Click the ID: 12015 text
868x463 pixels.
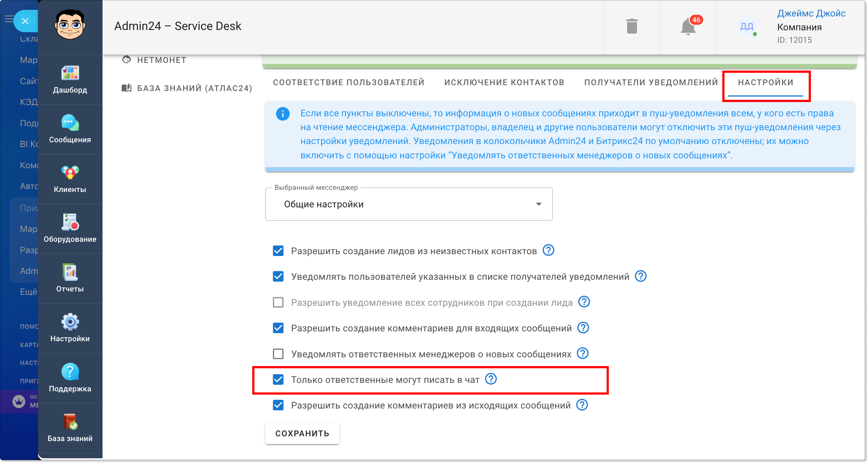tap(794, 40)
